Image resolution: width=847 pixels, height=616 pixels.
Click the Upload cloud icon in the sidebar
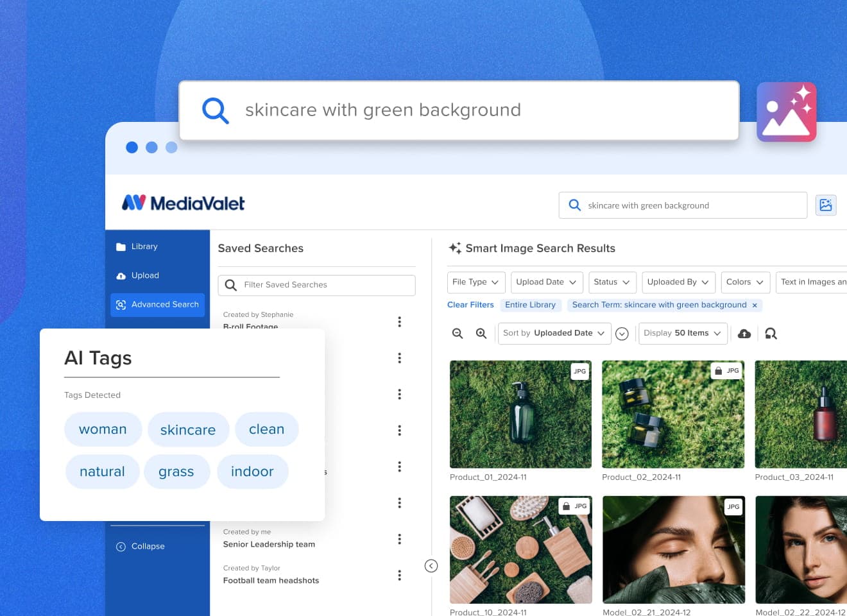coord(121,275)
